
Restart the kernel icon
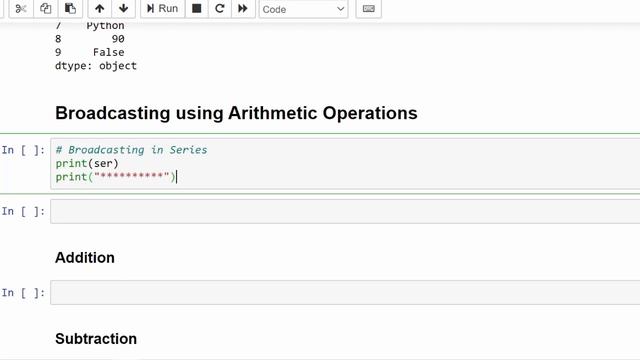[220, 9]
